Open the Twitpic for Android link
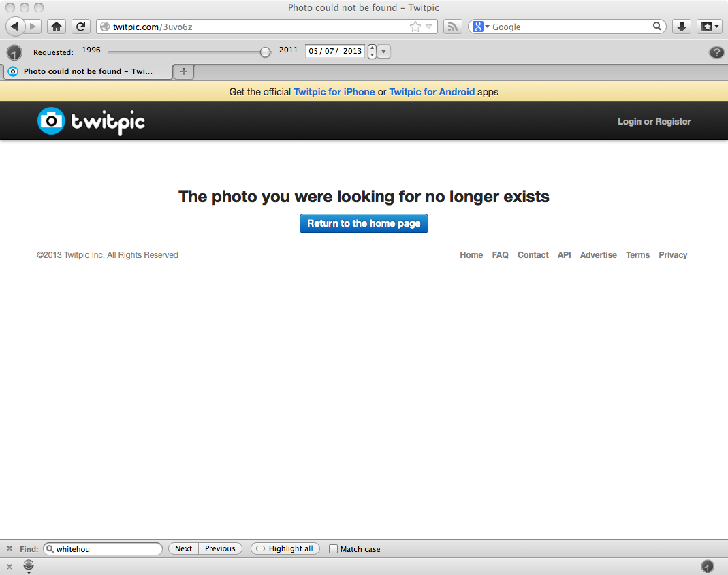The height and width of the screenshot is (575, 728). (432, 92)
